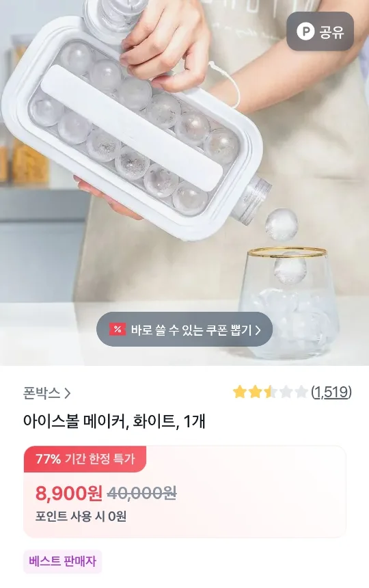Click the chevron beside 폰박스
This screenshot has height=588, width=369.
[68, 393]
